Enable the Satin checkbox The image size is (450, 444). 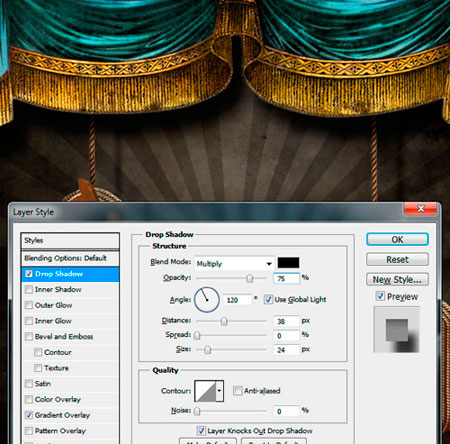point(29,384)
